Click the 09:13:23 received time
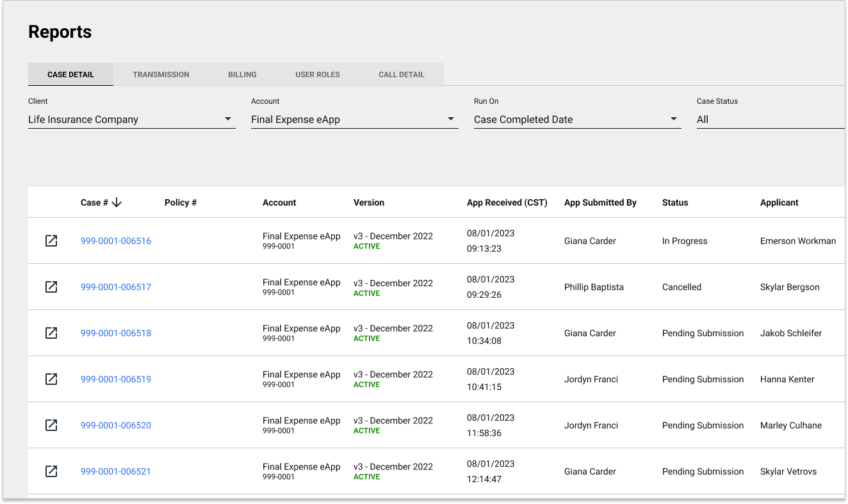 (484, 248)
